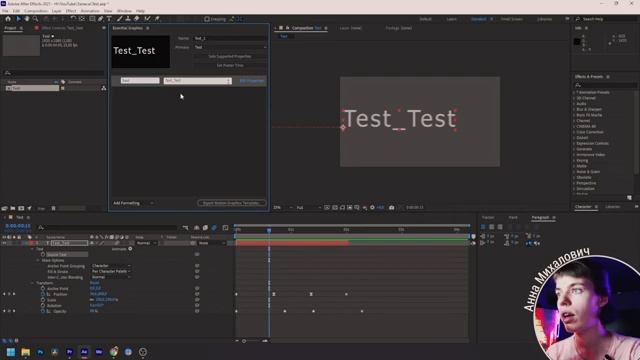Collapse the More Options group

(x=38, y=260)
